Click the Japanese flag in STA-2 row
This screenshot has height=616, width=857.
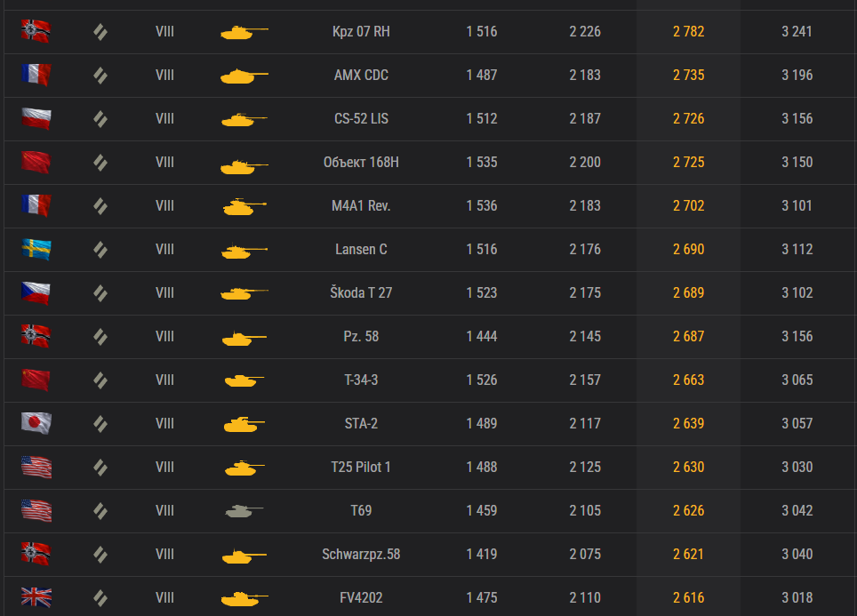[36, 424]
